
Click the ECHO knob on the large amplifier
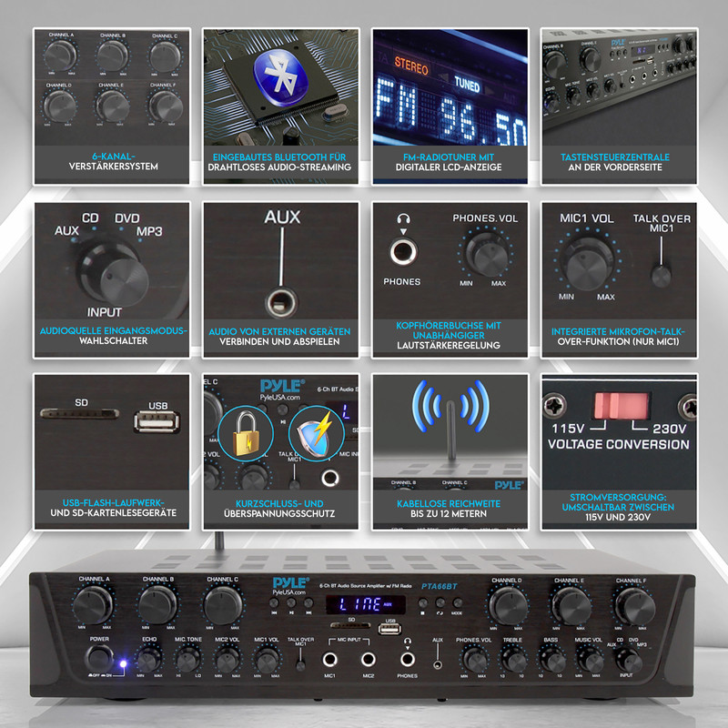pos(148,660)
